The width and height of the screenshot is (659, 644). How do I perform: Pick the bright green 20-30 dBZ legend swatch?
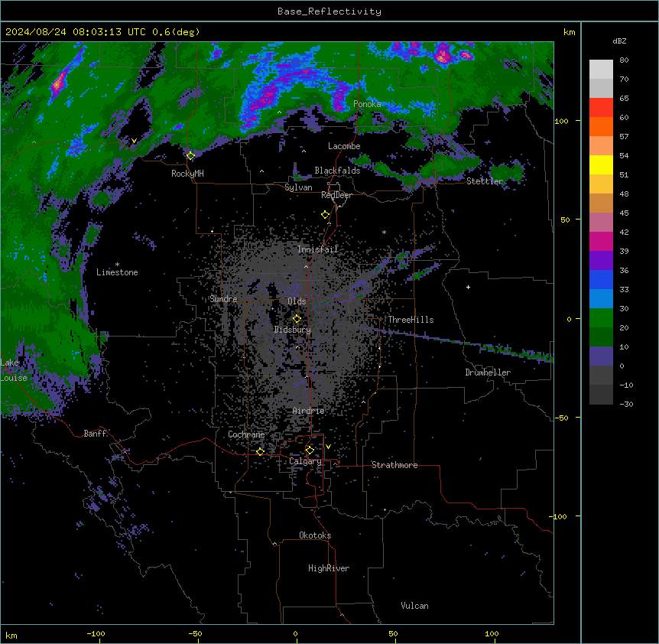point(601,318)
